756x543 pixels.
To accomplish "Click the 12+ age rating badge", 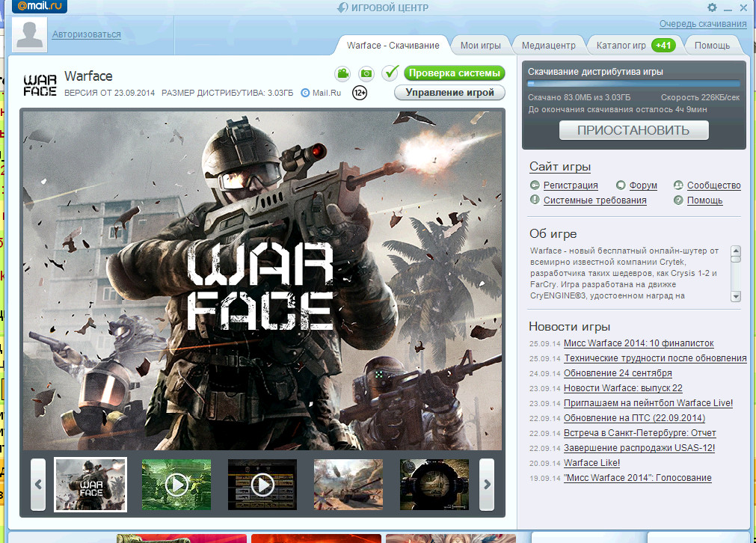I will [x=360, y=93].
